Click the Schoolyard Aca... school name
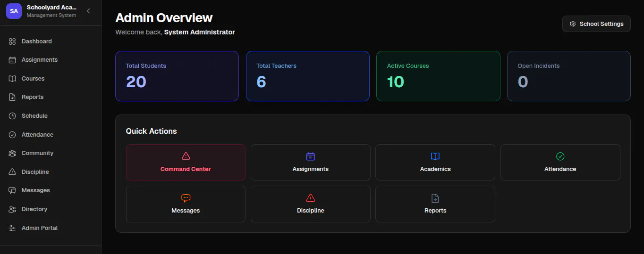Screen dimensions: 644x254 point(51,8)
